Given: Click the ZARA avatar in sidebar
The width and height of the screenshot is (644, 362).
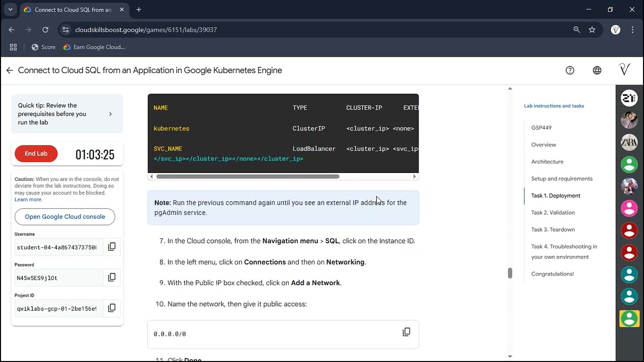Looking at the screenshot, I should pyautogui.click(x=629, y=142).
